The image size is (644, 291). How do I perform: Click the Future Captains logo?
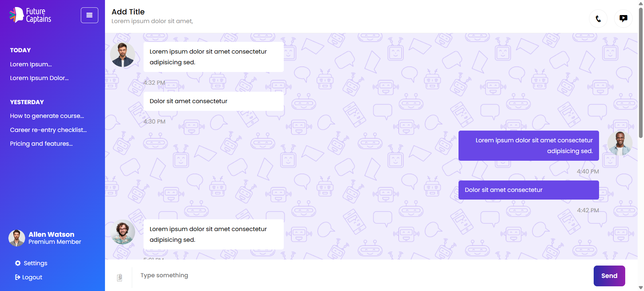31,15
